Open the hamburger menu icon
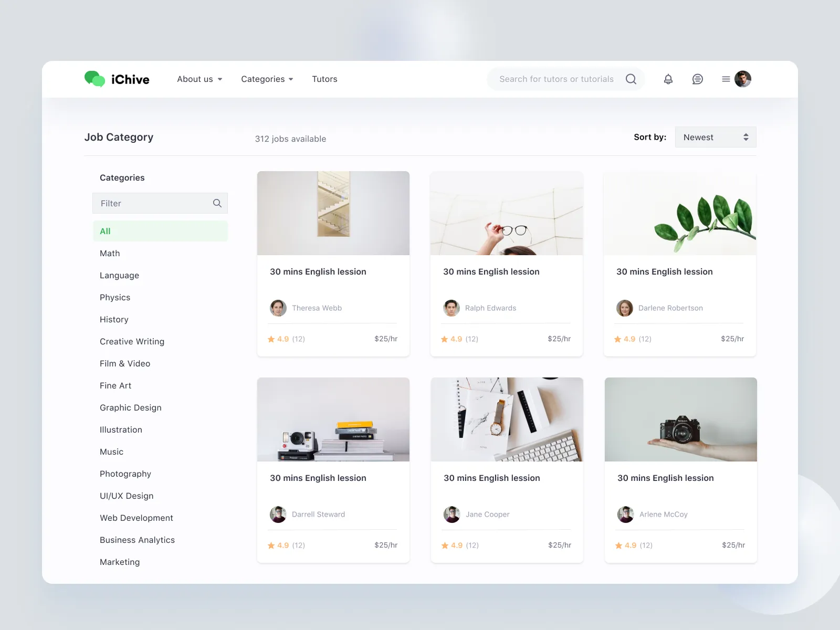This screenshot has width=840, height=630. click(726, 79)
